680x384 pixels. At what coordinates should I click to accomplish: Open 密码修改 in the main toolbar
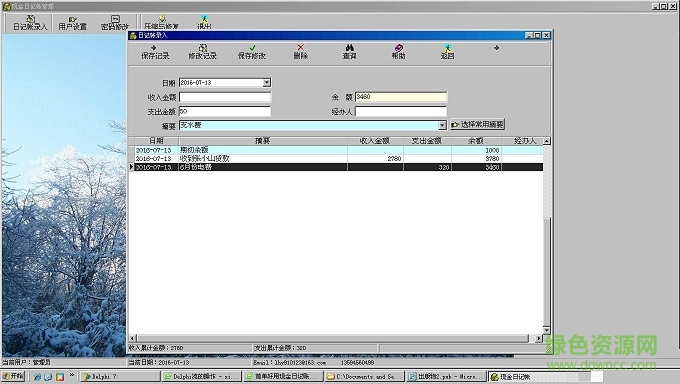[115, 23]
